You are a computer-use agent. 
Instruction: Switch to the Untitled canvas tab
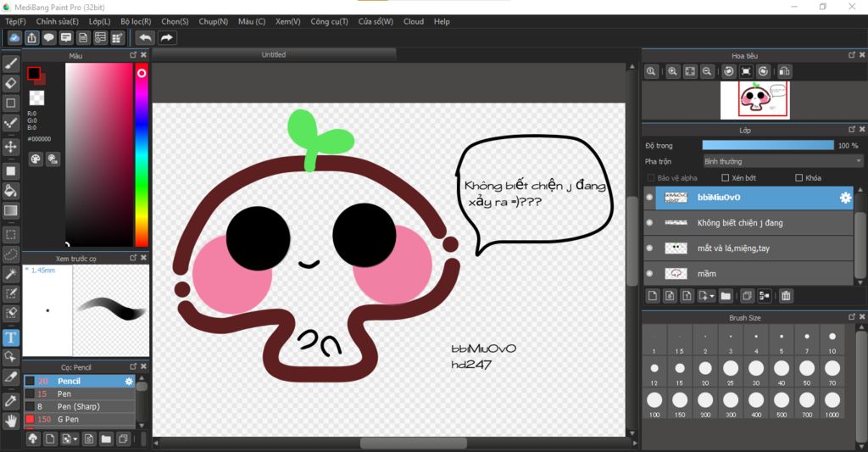274,55
